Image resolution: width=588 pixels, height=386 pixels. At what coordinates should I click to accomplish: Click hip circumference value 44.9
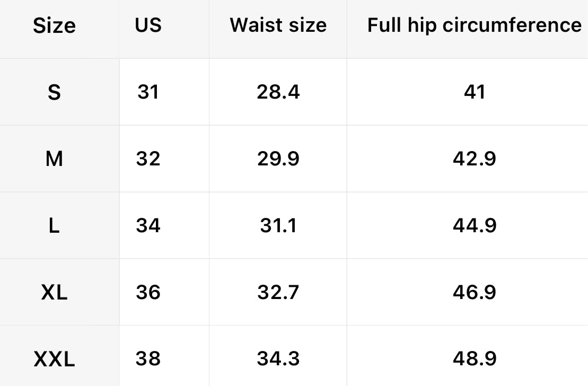point(474,226)
